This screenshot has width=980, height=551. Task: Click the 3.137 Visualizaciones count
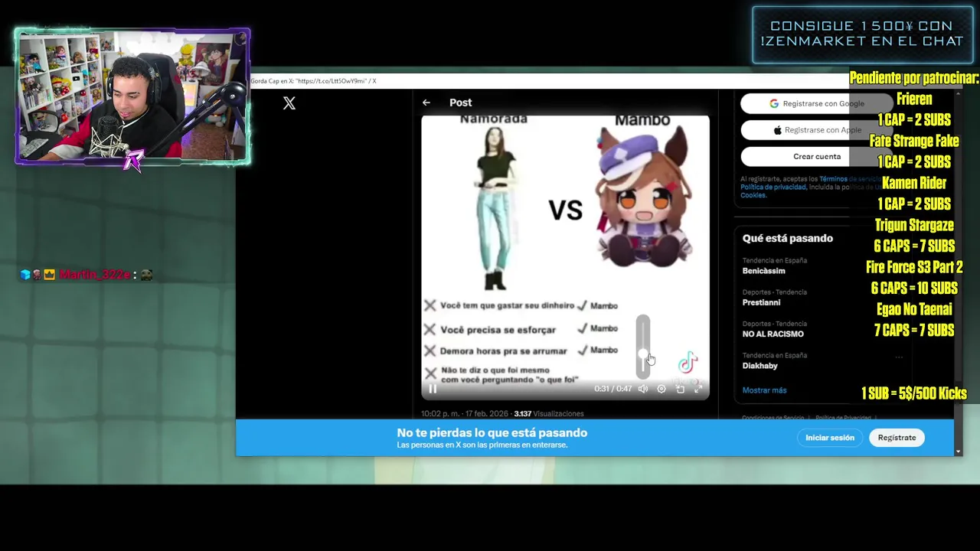click(x=549, y=413)
